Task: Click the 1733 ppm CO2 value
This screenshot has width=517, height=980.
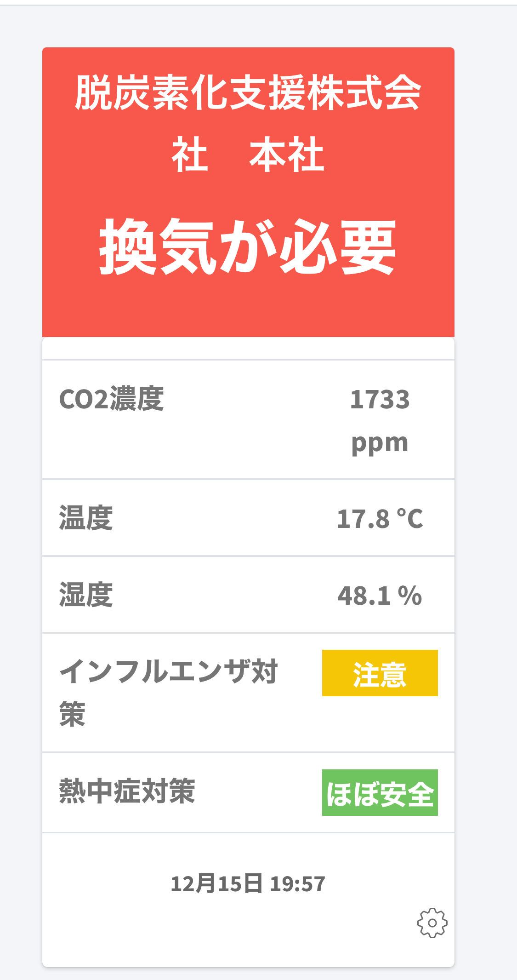Action: coord(380,420)
